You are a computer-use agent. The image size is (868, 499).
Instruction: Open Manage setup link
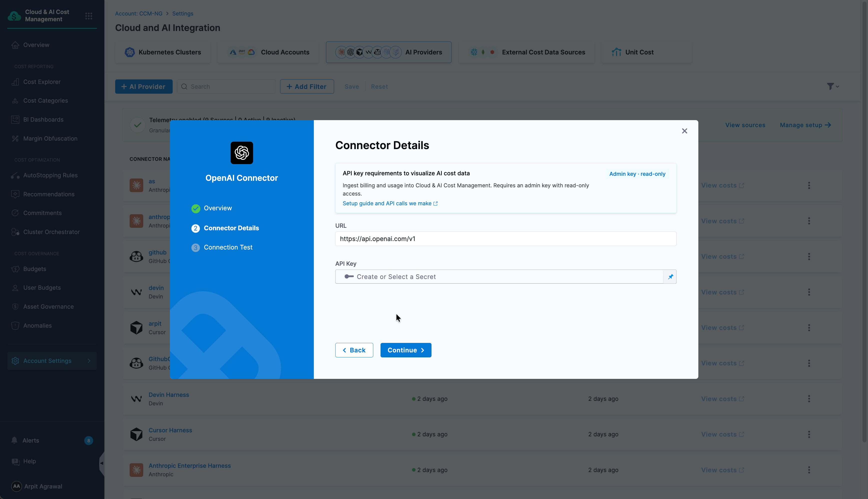[805, 125]
